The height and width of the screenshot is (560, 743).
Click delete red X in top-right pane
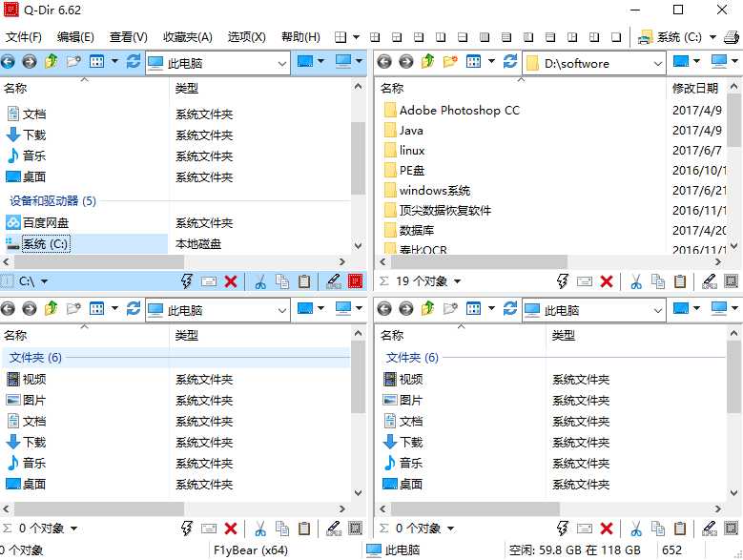607,281
